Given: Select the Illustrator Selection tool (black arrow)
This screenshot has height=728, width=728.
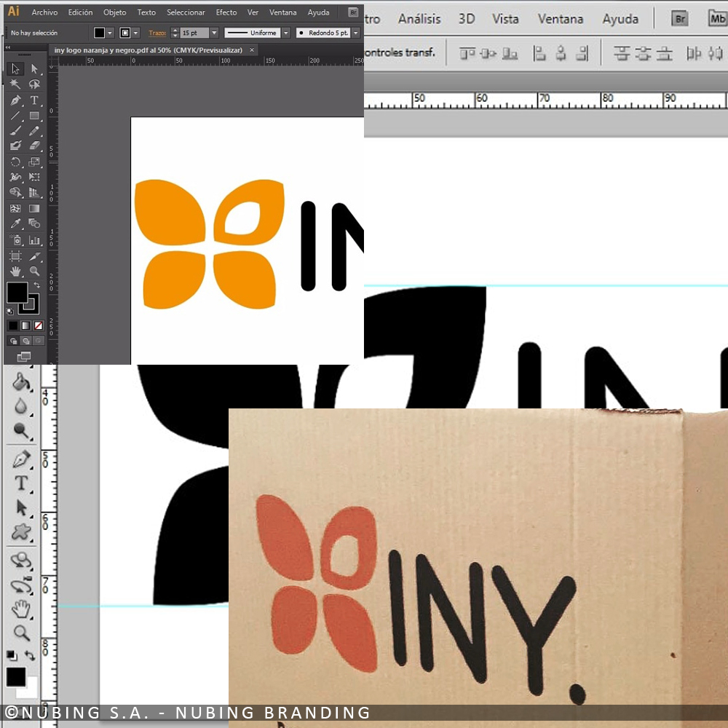Looking at the screenshot, I should [15, 68].
